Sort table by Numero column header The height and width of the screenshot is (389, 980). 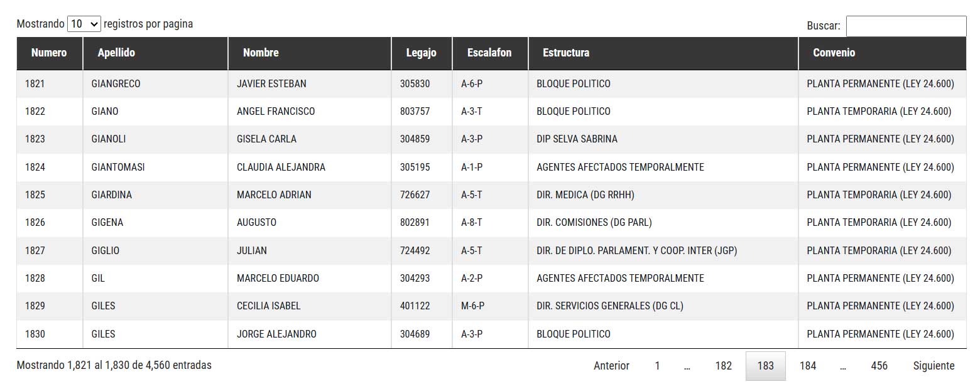pyautogui.click(x=50, y=53)
